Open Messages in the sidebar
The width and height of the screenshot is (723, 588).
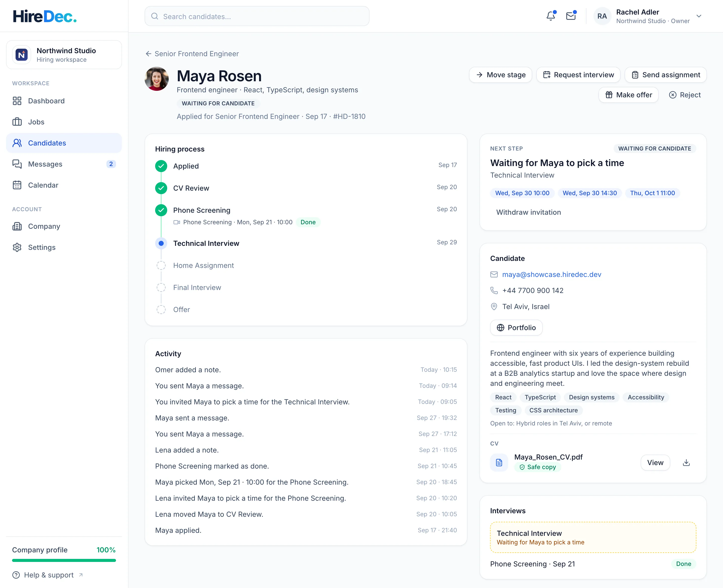click(x=64, y=164)
